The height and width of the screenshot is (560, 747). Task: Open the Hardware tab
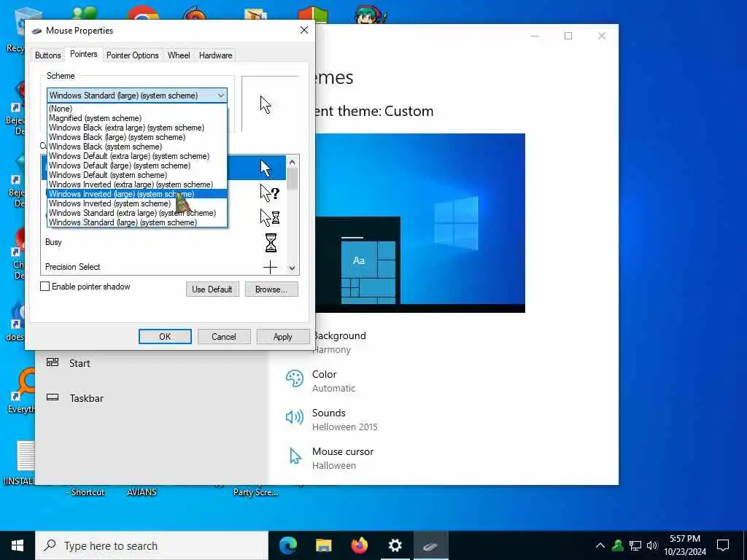215,55
